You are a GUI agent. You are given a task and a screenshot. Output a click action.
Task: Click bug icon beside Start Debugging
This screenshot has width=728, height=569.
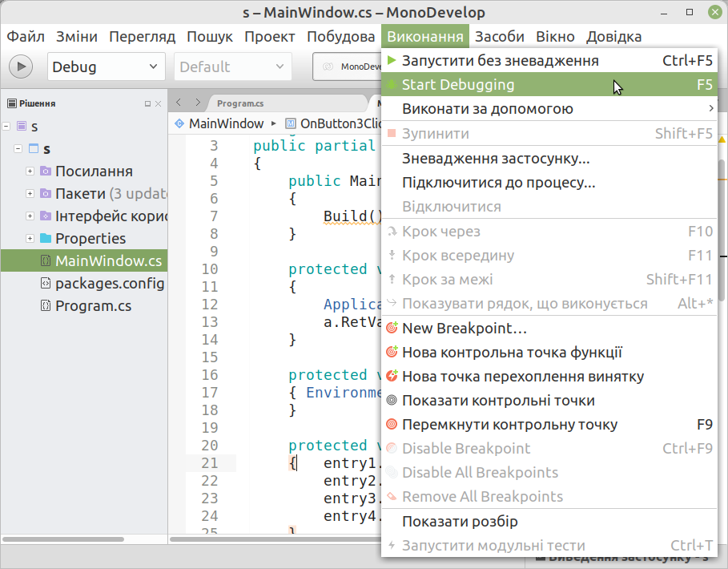(392, 84)
